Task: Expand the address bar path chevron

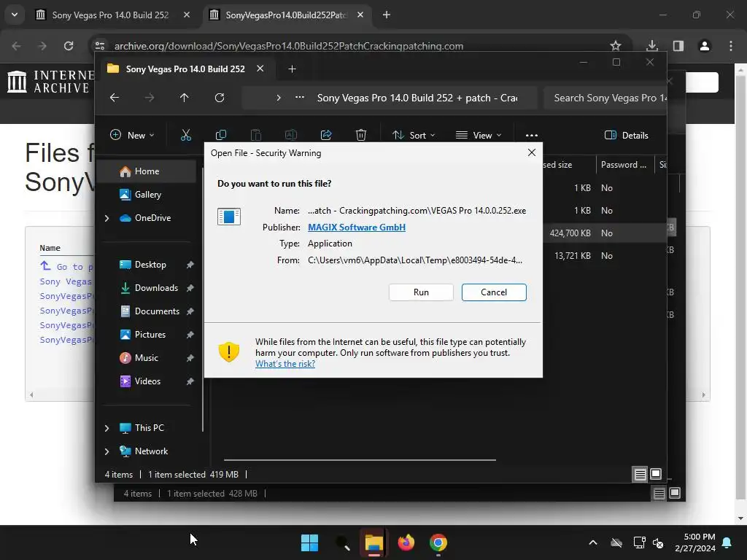Action: pos(279,98)
